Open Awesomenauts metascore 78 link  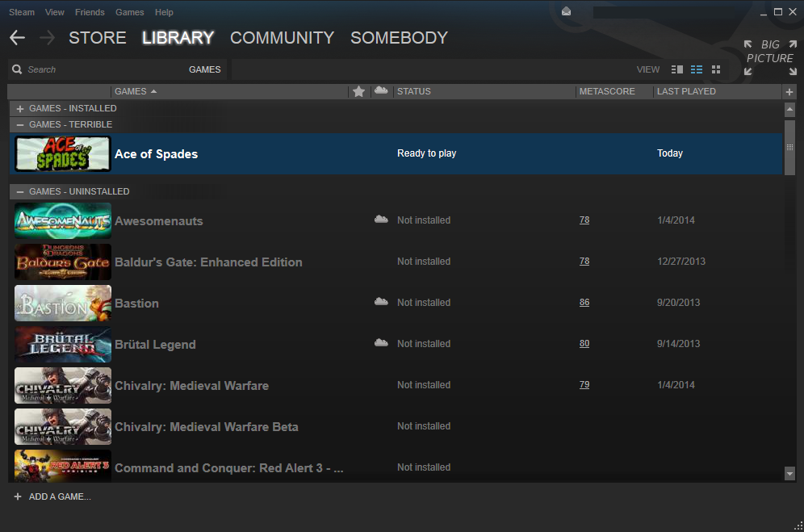point(584,220)
